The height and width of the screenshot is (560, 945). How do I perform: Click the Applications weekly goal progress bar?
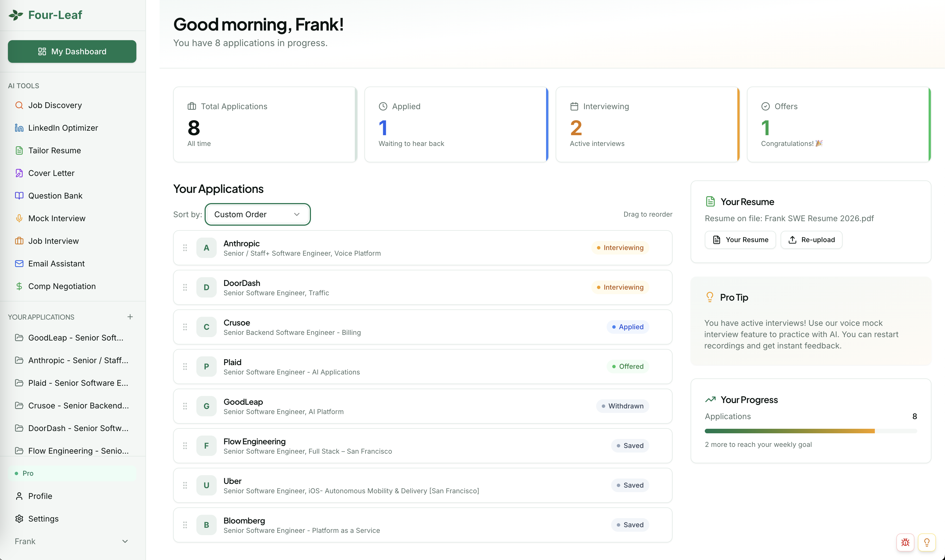[x=810, y=431]
